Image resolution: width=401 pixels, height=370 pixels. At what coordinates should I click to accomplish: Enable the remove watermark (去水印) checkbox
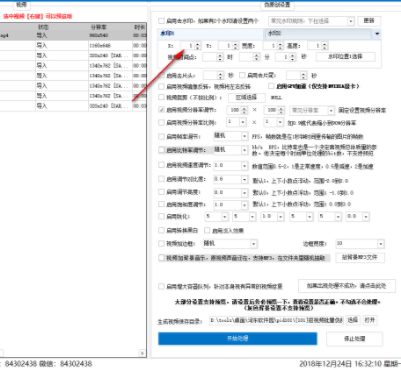(161, 21)
